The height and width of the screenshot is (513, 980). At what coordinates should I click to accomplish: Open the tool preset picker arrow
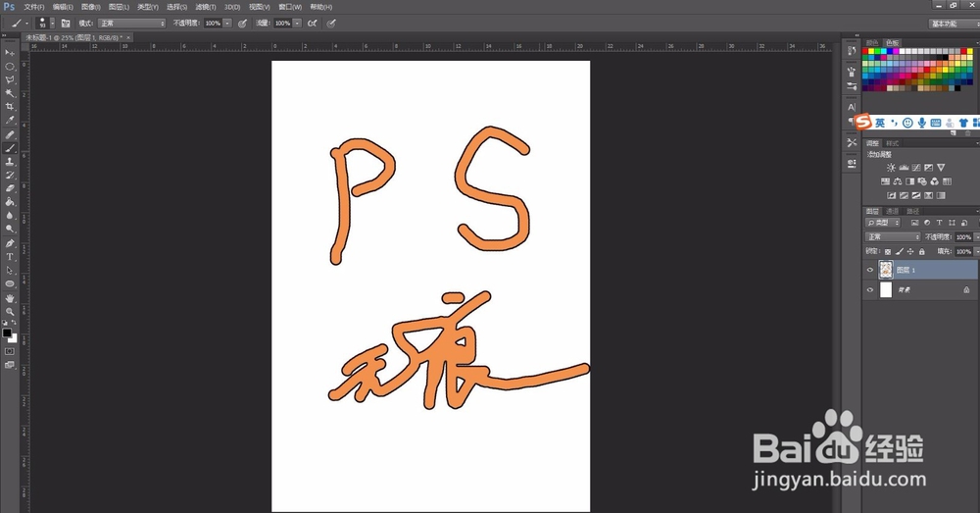point(26,24)
